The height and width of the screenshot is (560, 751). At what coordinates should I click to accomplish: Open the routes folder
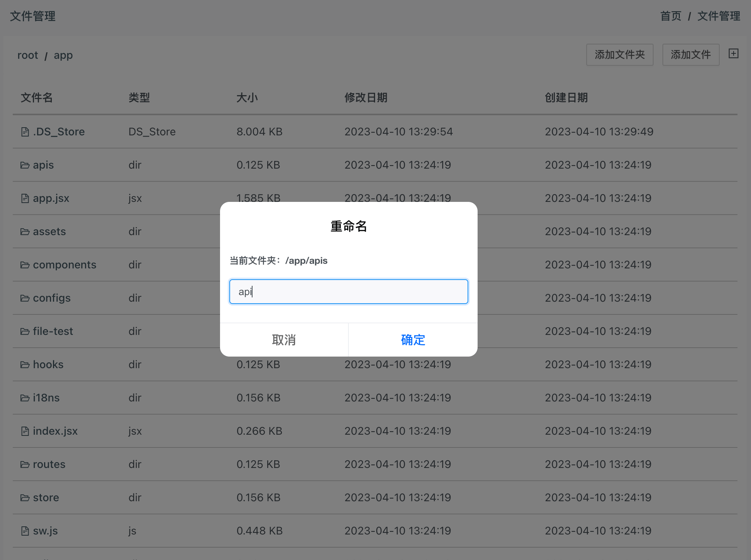coord(49,464)
